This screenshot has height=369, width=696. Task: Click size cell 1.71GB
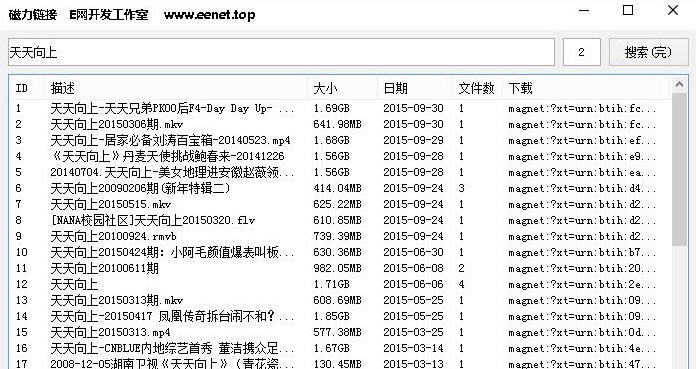click(x=331, y=284)
